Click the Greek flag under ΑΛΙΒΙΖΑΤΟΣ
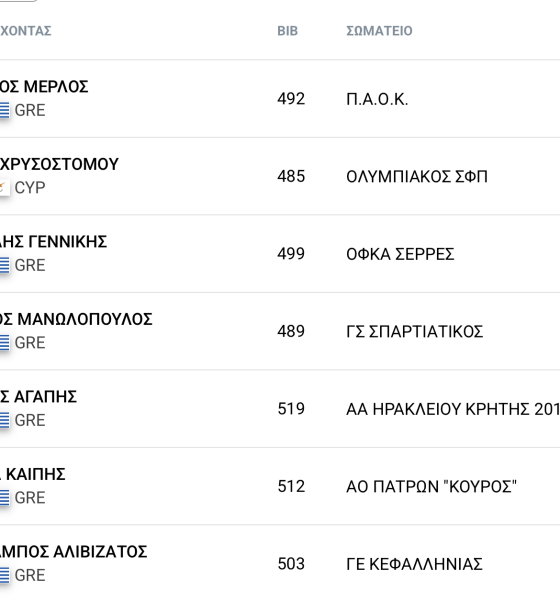 pos(5,575)
